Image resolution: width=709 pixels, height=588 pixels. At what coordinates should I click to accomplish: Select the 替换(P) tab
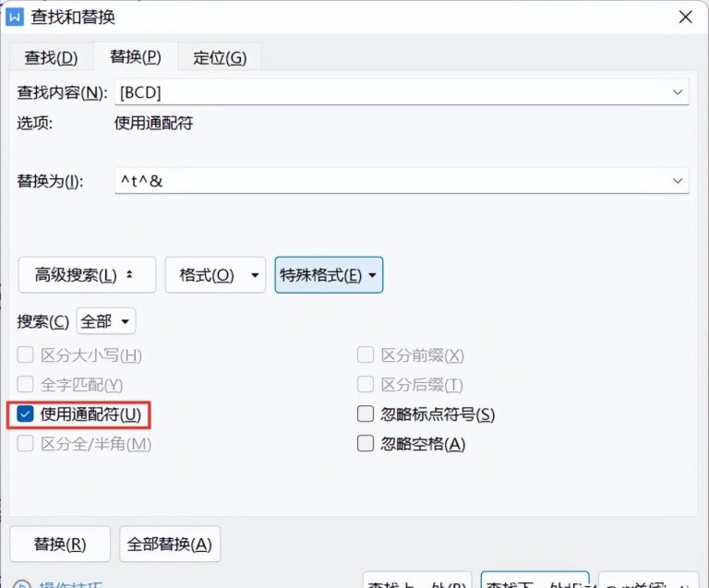[135, 56]
